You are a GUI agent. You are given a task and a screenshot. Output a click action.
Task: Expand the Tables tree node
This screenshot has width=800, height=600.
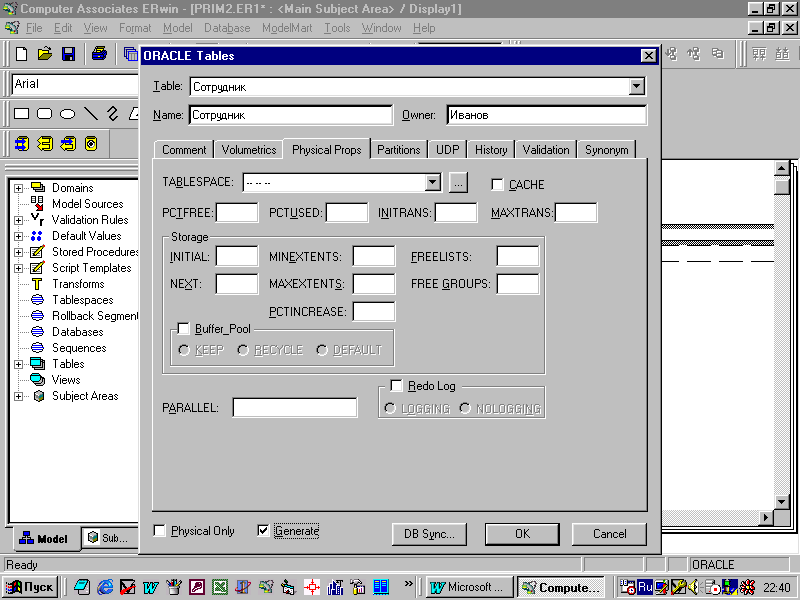coord(18,364)
